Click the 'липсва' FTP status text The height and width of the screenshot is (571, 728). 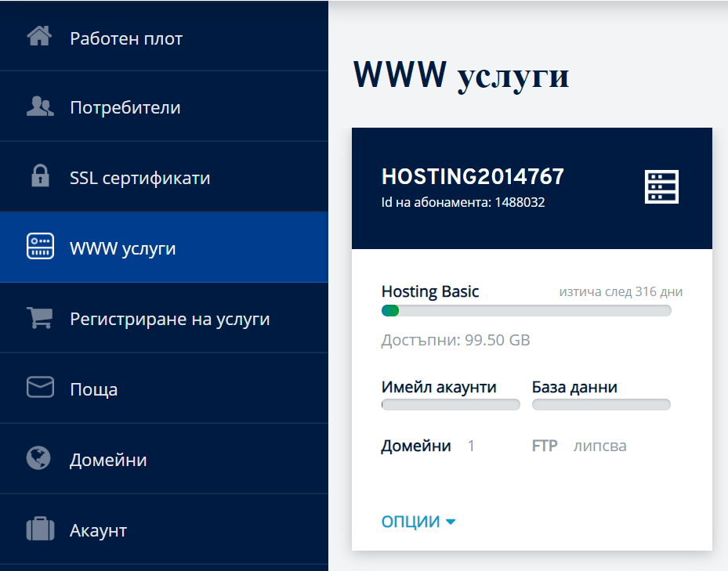pyautogui.click(x=599, y=446)
